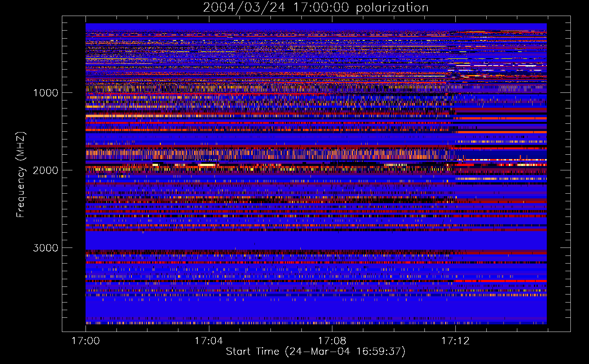Image resolution: width=589 pixels, height=364 pixels.
Task: Click the 17:12 time tick label
Action: tap(455, 341)
